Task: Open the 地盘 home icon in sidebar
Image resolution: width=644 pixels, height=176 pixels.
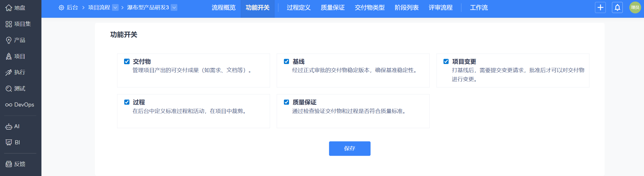Action: pyautogui.click(x=9, y=8)
